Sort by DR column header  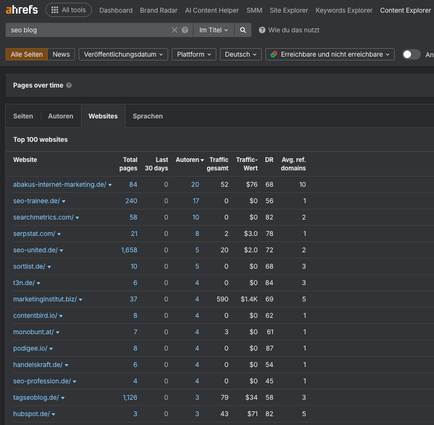tap(269, 160)
